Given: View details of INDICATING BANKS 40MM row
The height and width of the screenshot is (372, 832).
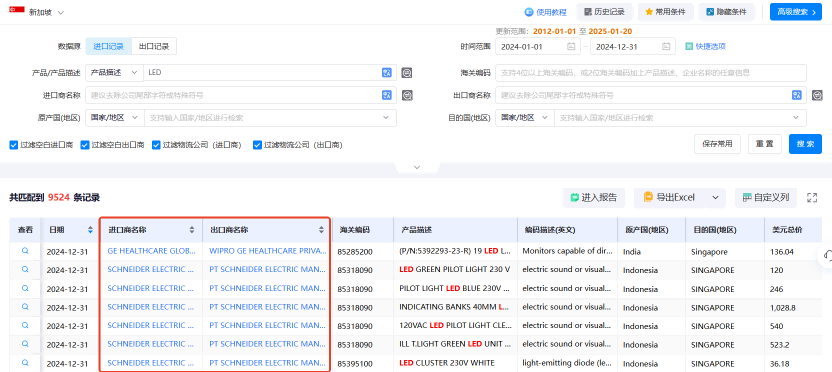Looking at the screenshot, I should 25,307.
